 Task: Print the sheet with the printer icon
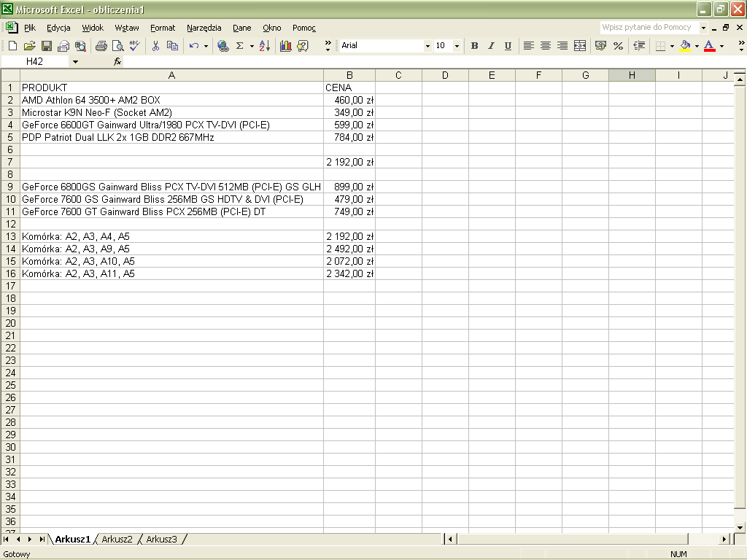coord(101,46)
